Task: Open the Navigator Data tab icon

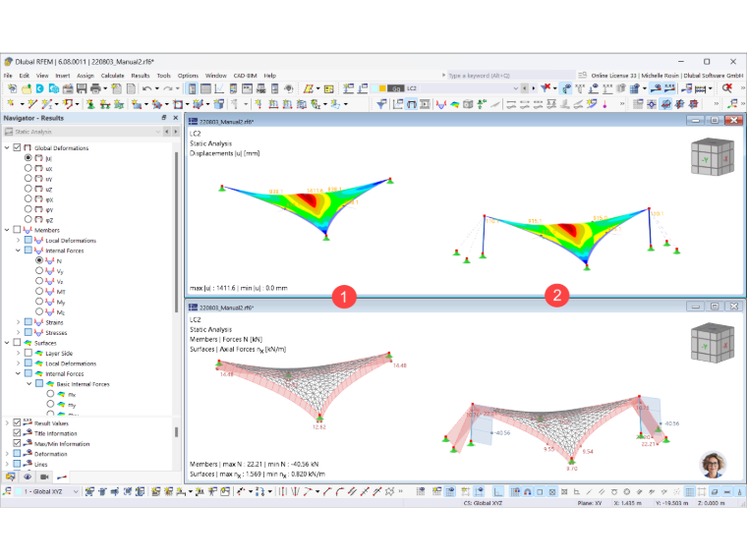Action: coord(10,476)
